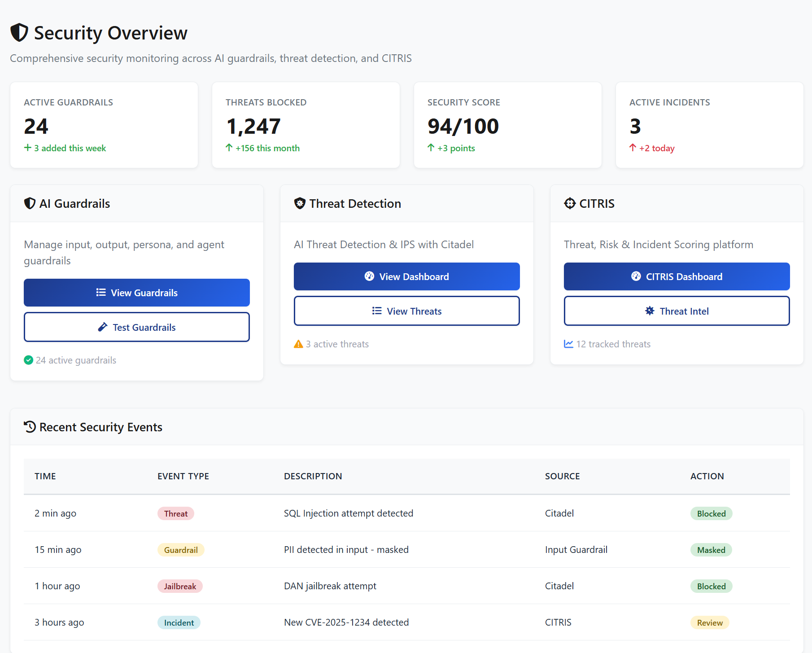Click the history icon next to Recent Security Events
This screenshot has width=812, height=653.
click(x=29, y=427)
